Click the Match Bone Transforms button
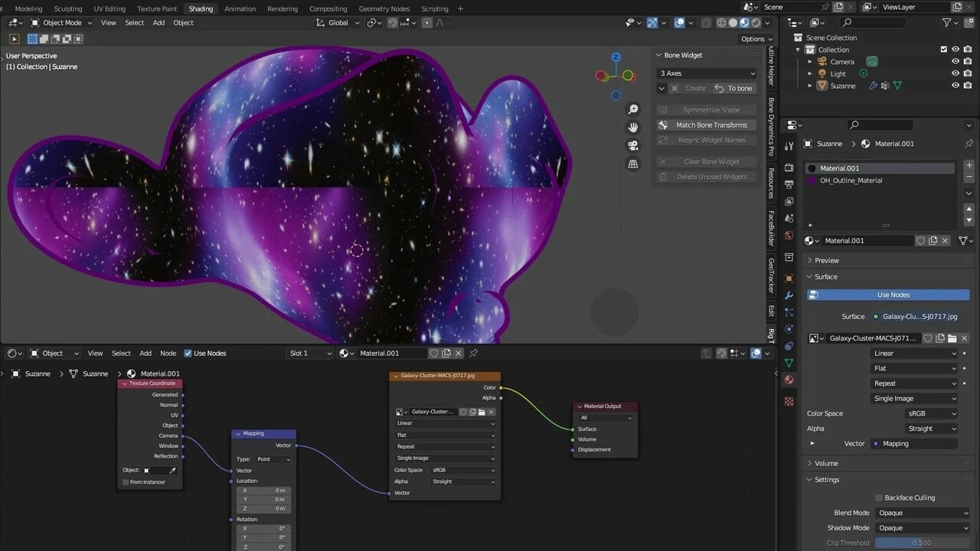 click(711, 125)
